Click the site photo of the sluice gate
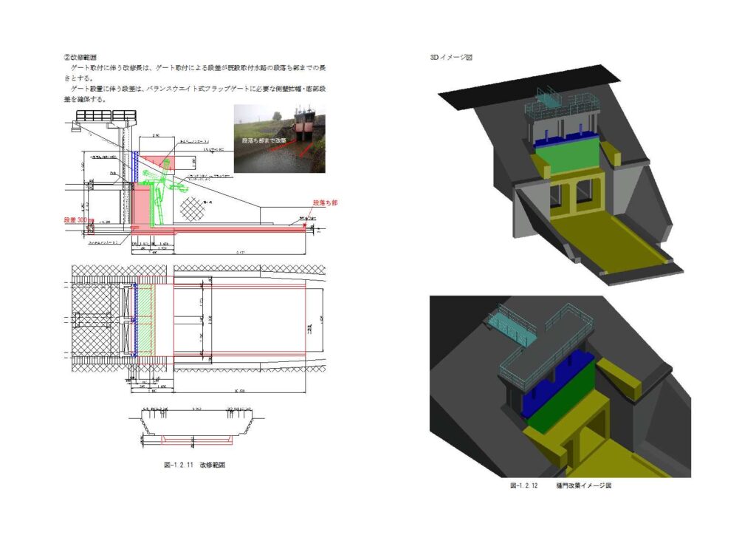 279,137
